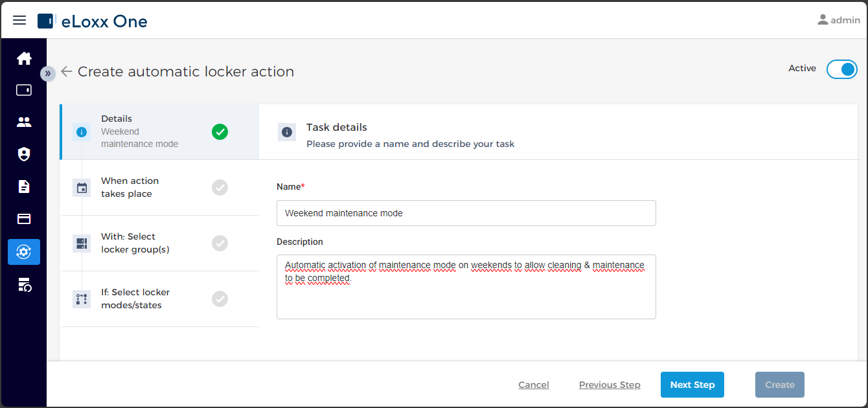
Task: Toggle the Active switch off
Action: pos(842,69)
